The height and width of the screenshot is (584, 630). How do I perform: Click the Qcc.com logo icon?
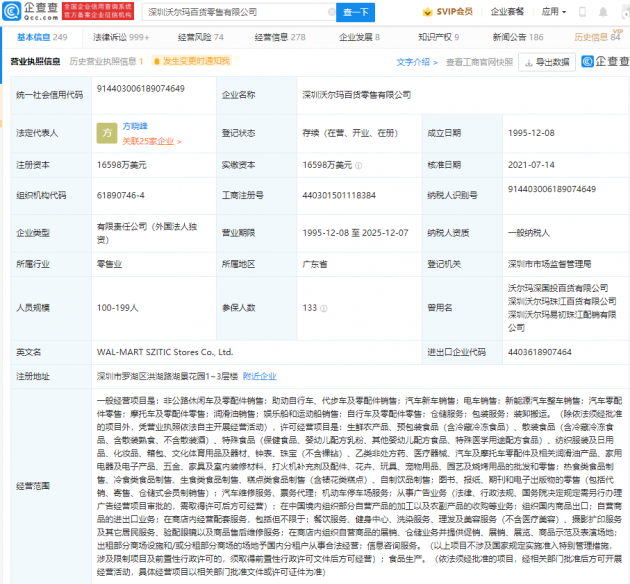(x=11, y=11)
